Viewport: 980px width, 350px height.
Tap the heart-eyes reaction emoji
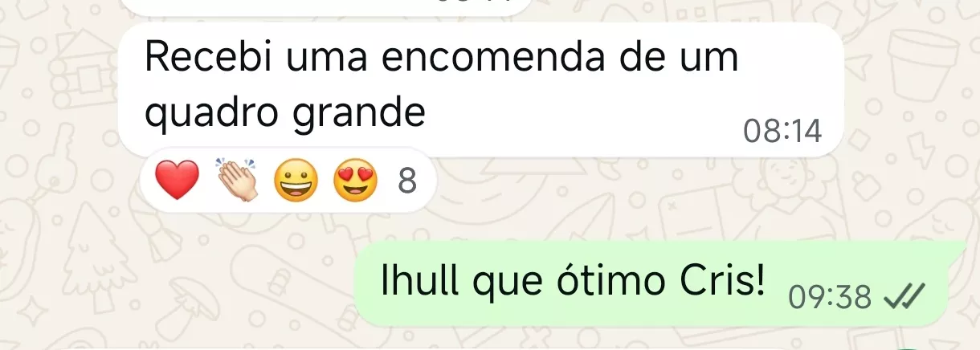point(357,180)
